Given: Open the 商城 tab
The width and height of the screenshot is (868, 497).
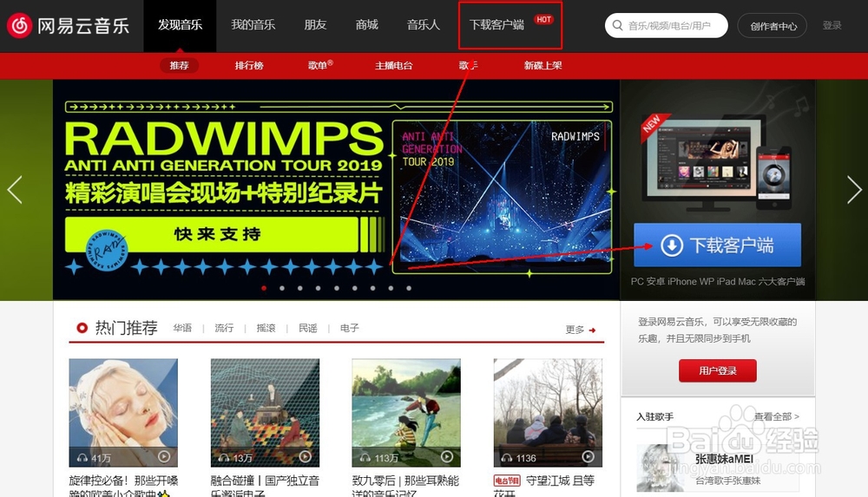Looking at the screenshot, I should click(x=367, y=25).
